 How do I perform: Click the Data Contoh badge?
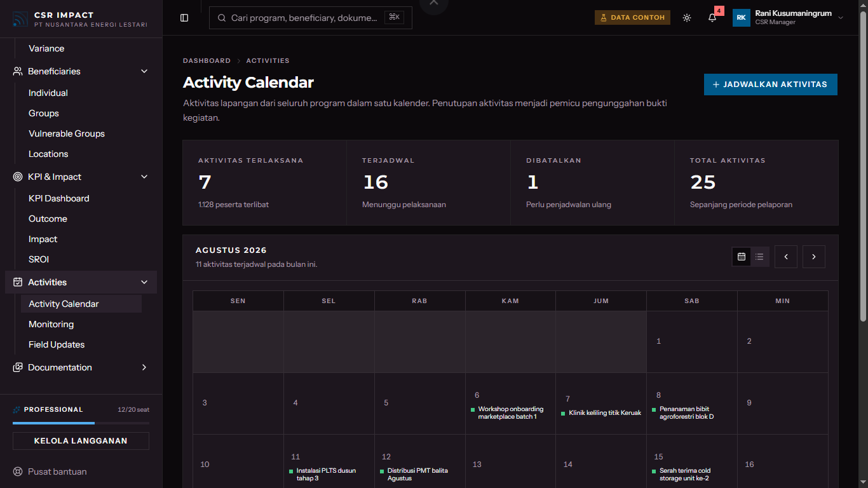click(x=632, y=18)
